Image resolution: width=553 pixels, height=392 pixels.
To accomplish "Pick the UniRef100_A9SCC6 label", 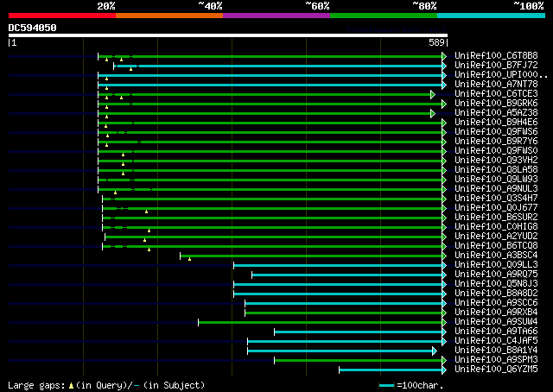I will click(496, 303).
